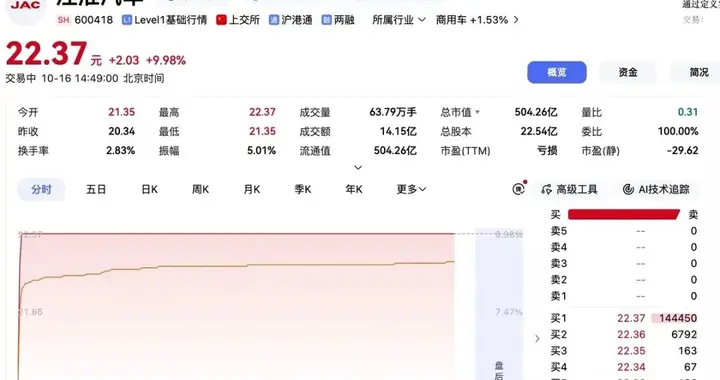The image size is (720, 380).
Task: Click the 成交量 value 63.79万手
Action: (x=393, y=112)
